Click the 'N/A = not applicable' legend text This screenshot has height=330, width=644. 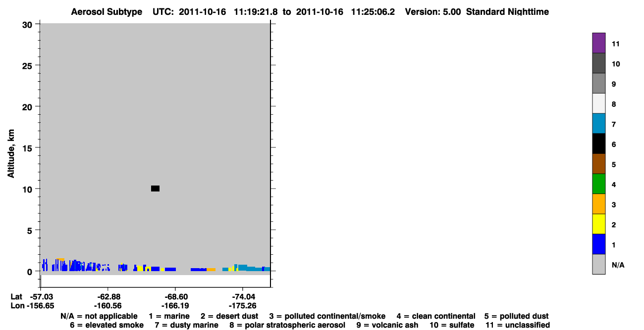click(x=99, y=316)
